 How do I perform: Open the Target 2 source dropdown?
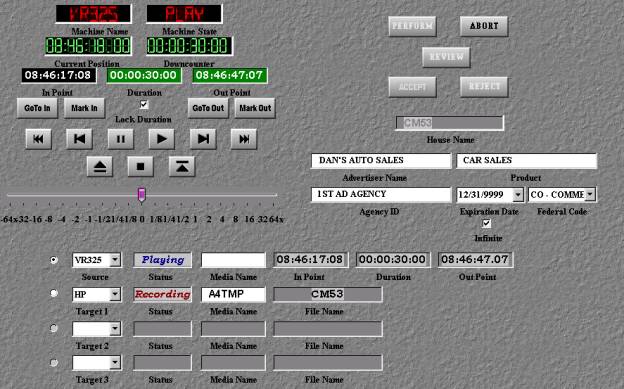(115, 329)
